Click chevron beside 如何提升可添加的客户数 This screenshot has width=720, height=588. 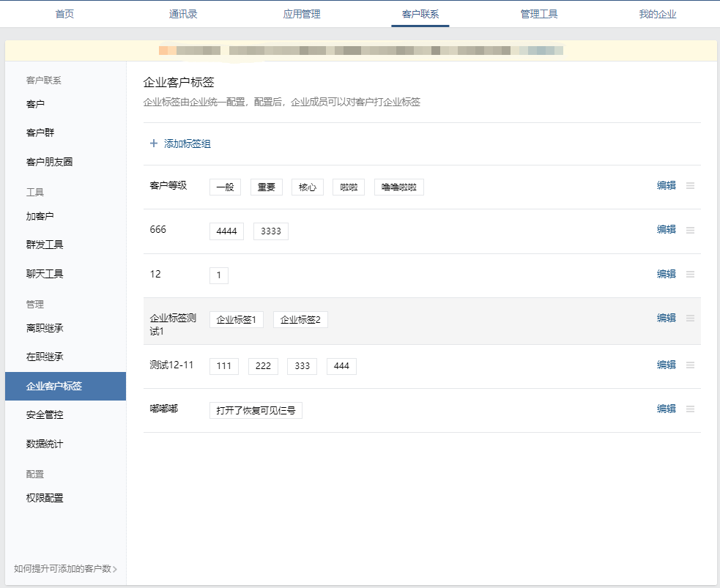coord(115,569)
